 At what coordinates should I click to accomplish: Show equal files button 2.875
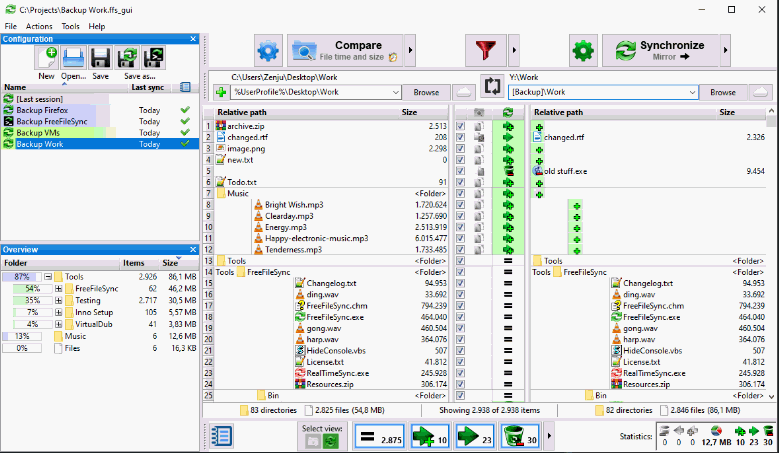tap(380, 437)
